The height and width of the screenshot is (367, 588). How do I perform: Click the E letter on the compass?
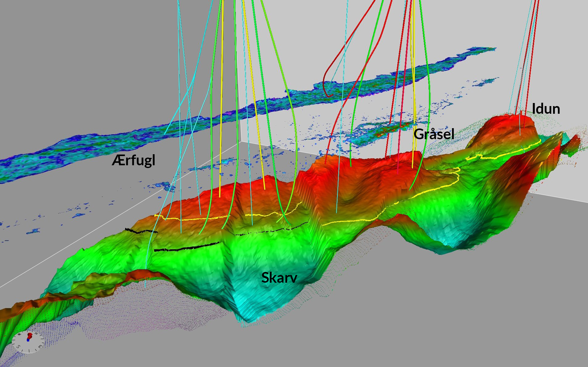click(40, 347)
